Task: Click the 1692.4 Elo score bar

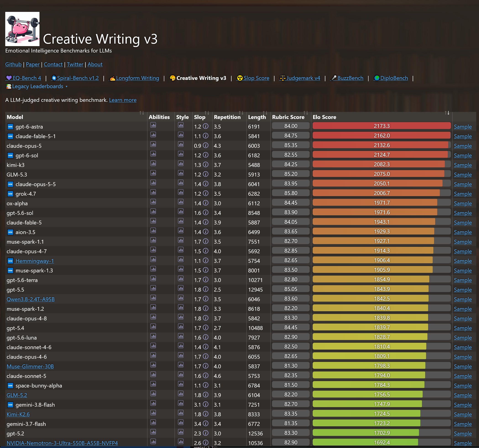Action: (x=381, y=443)
